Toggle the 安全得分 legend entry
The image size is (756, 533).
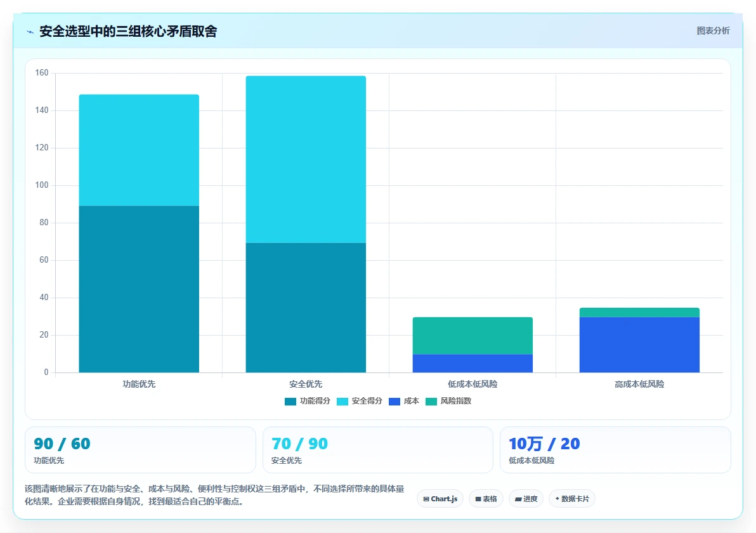tap(359, 401)
